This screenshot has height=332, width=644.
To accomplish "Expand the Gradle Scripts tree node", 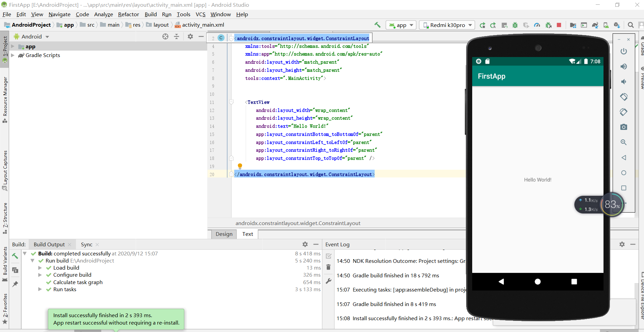I will [x=12, y=55].
